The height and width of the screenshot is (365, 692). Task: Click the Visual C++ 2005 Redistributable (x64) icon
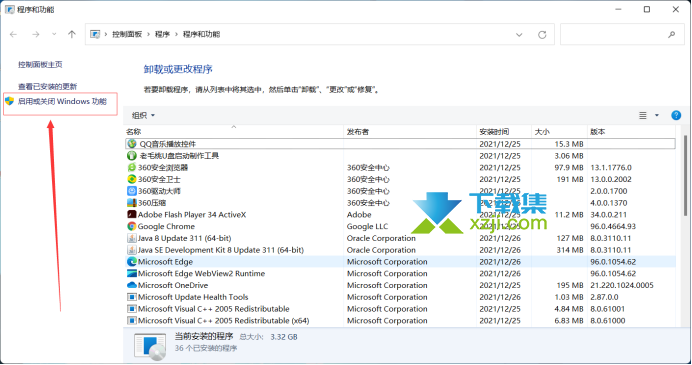pos(132,320)
